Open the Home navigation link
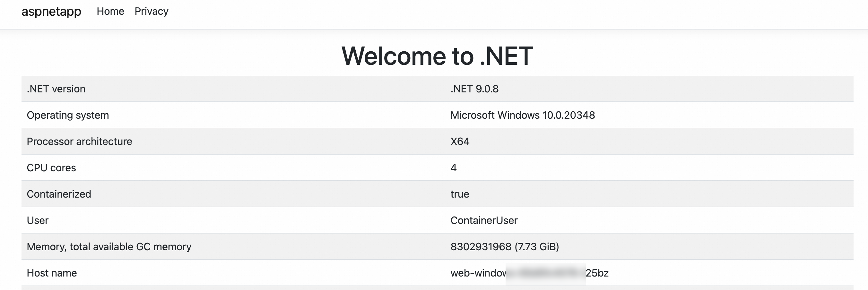Screen dimensions: 868x290 tap(110, 12)
